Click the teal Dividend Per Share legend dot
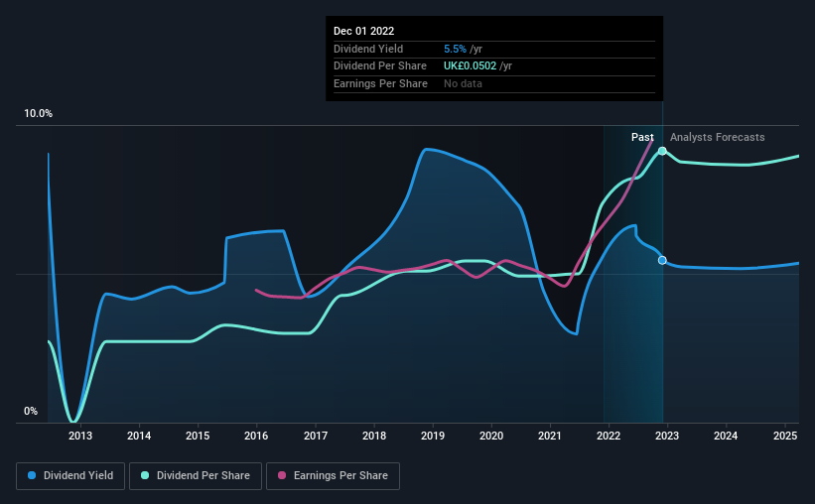The image size is (815, 504). point(145,475)
